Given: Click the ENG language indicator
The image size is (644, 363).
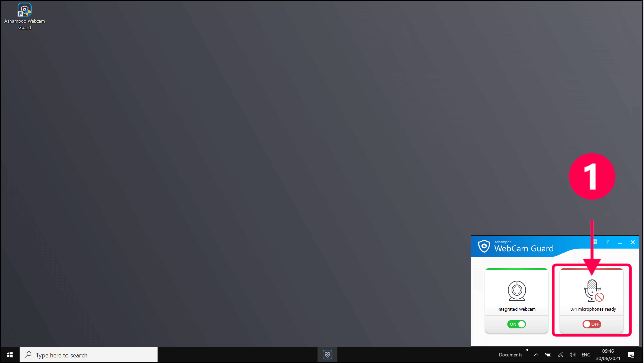Looking at the screenshot, I should (x=586, y=355).
